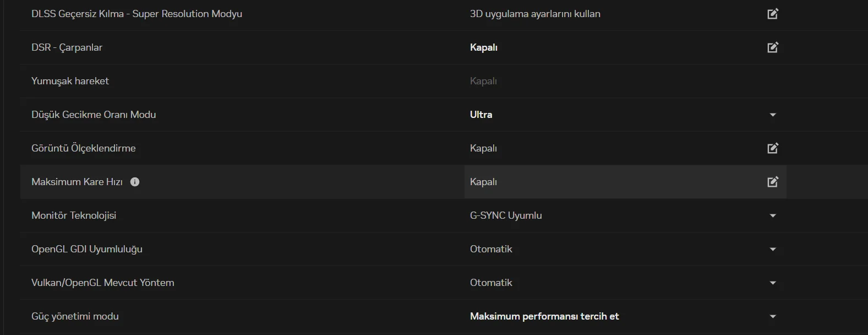868x335 pixels.
Task: Open Monitör Teknolojisi dropdown arrow
Action: pyautogui.click(x=773, y=215)
